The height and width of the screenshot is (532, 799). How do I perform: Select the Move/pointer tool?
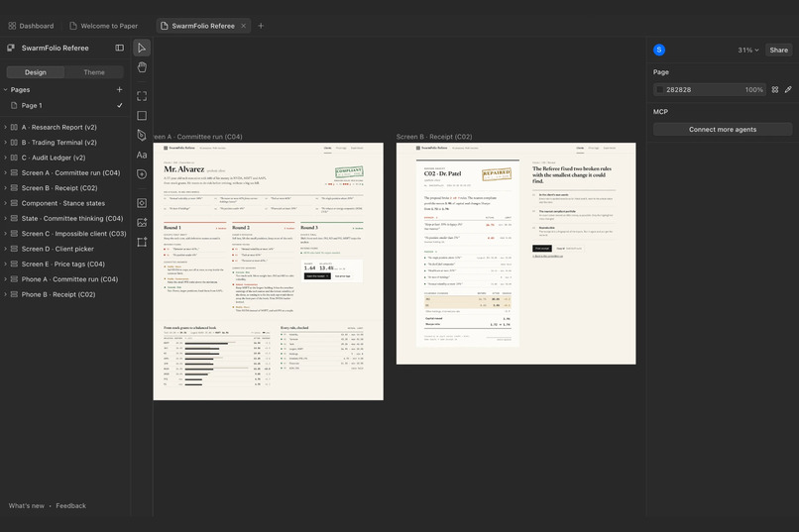(x=142, y=48)
